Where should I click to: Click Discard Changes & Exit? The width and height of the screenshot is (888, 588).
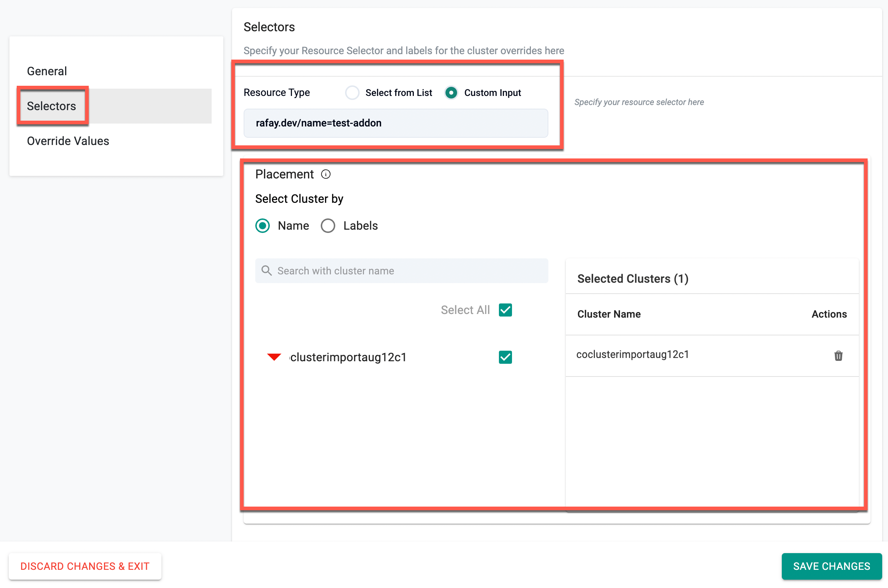(x=85, y=566)
